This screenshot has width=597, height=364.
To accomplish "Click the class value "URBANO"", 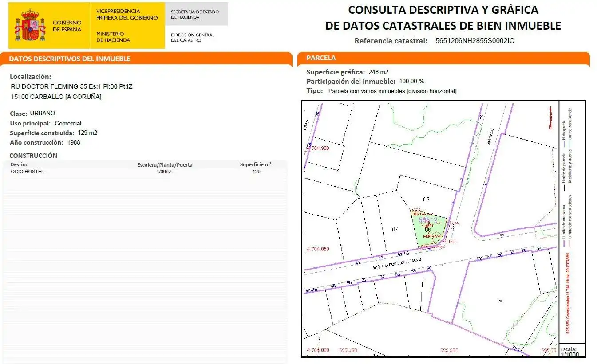I will 43,114.
